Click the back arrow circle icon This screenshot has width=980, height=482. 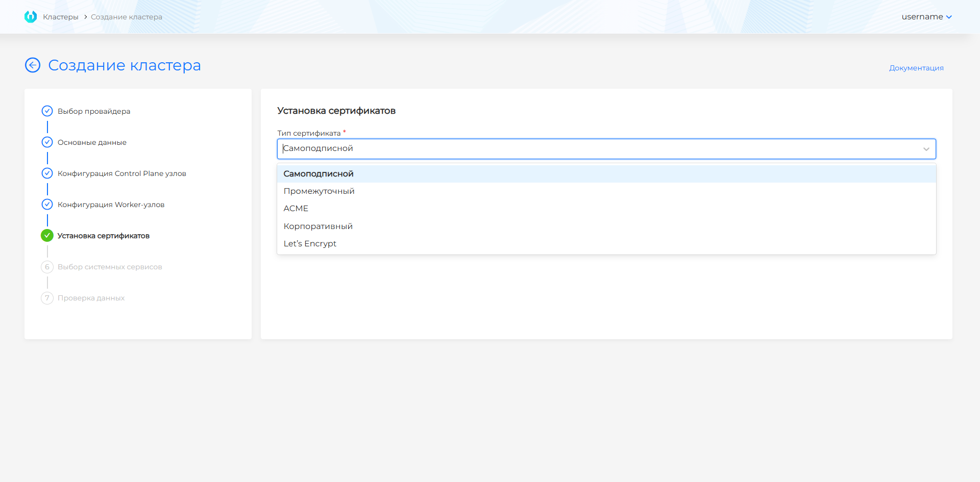pos(33,65)
